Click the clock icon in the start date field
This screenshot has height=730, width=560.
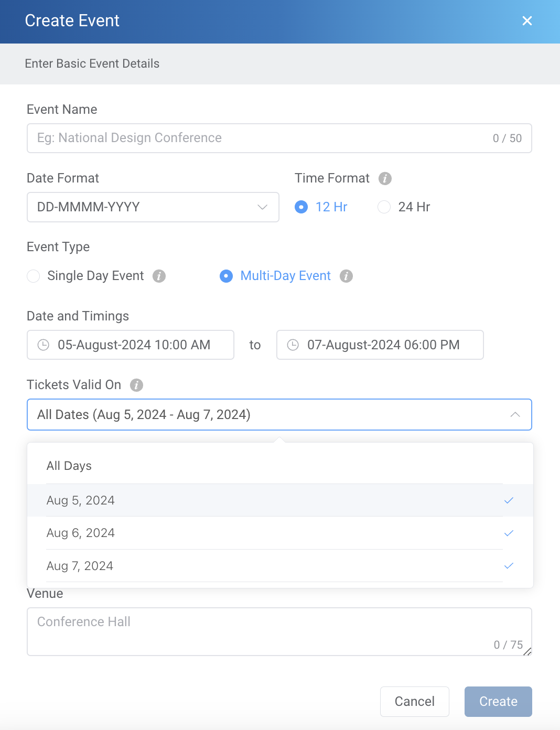coord(44,345)
